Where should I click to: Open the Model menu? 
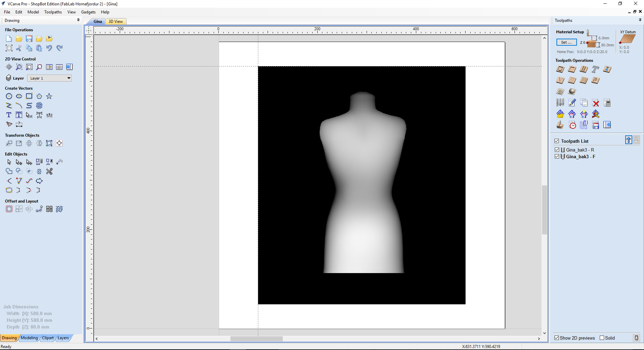tap(33, 12)
